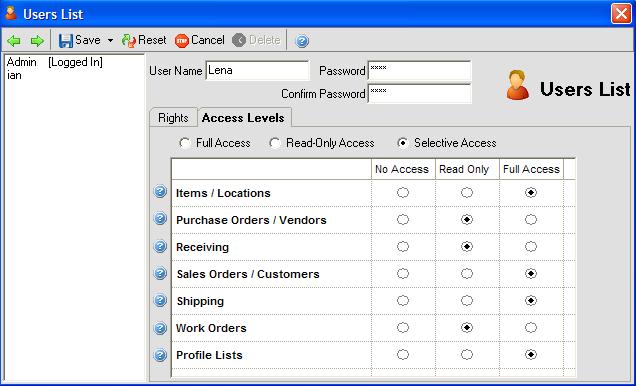Open help for Profile Lists row
This screenshot has width=636, height=386.
click(x=160, y=355)
